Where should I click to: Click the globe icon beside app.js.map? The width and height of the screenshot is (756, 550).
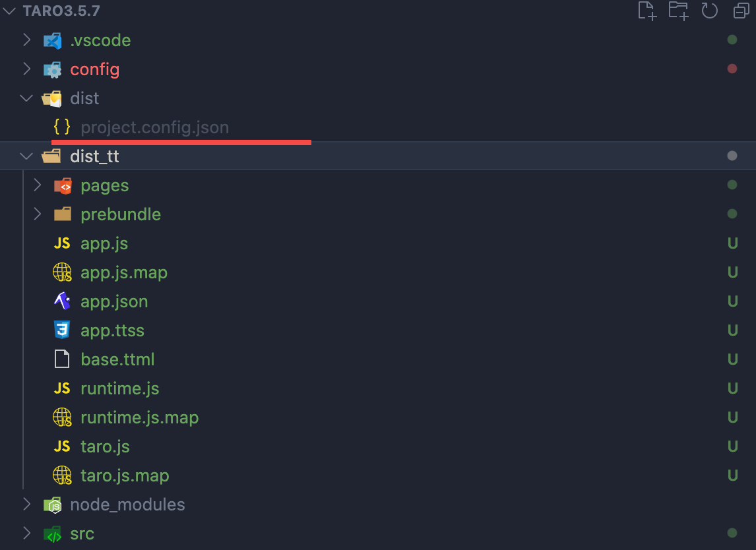(62, 272)
